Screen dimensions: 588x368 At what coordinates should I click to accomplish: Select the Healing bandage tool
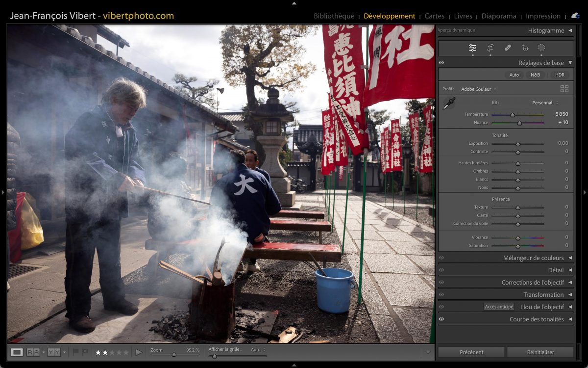click(x=508, y=48)
